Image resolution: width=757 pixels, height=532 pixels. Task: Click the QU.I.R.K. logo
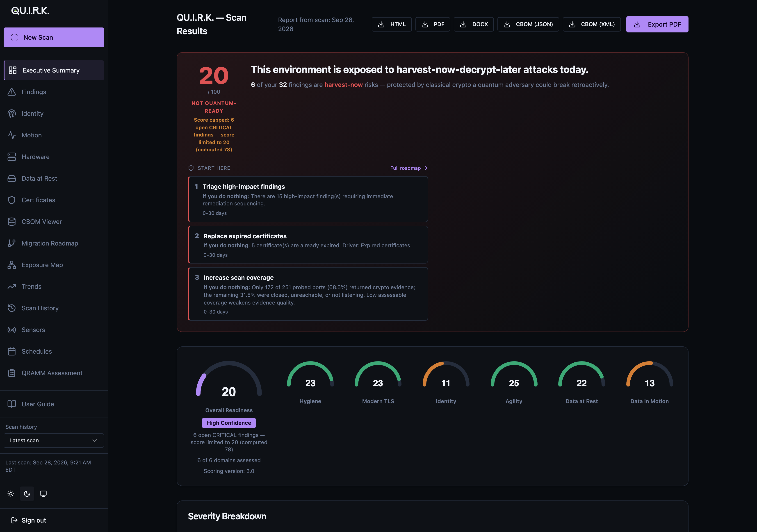30,11
